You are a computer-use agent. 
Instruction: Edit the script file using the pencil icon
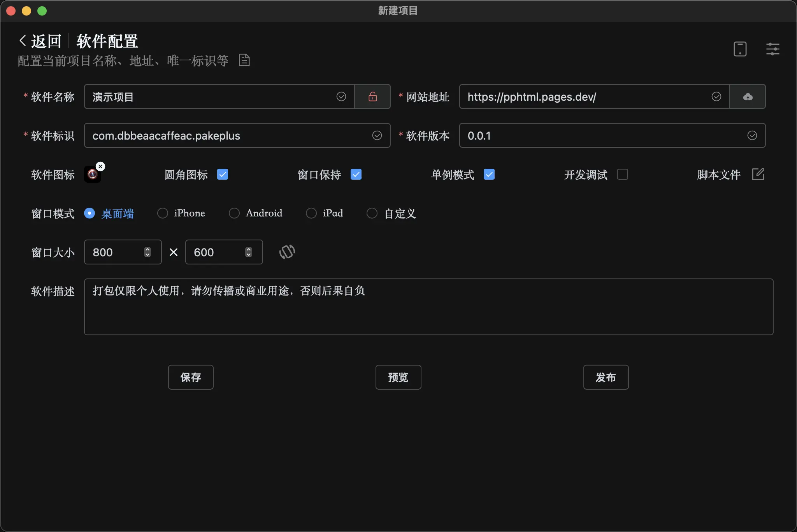[x=758, y=175]
